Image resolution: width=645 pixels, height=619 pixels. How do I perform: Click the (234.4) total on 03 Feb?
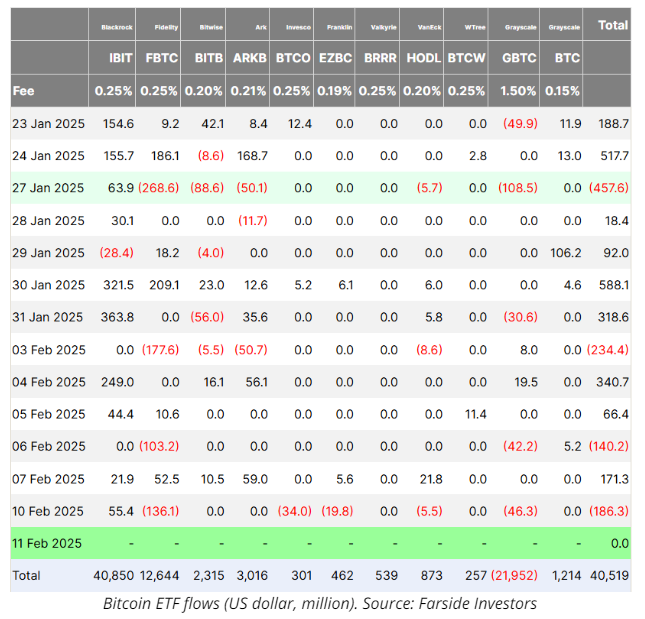(608, 350)
